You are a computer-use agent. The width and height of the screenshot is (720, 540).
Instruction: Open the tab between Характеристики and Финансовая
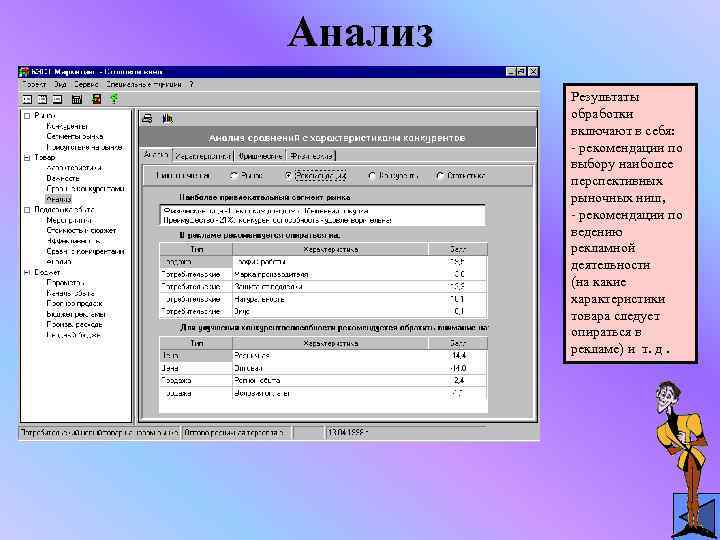[260, 156]
